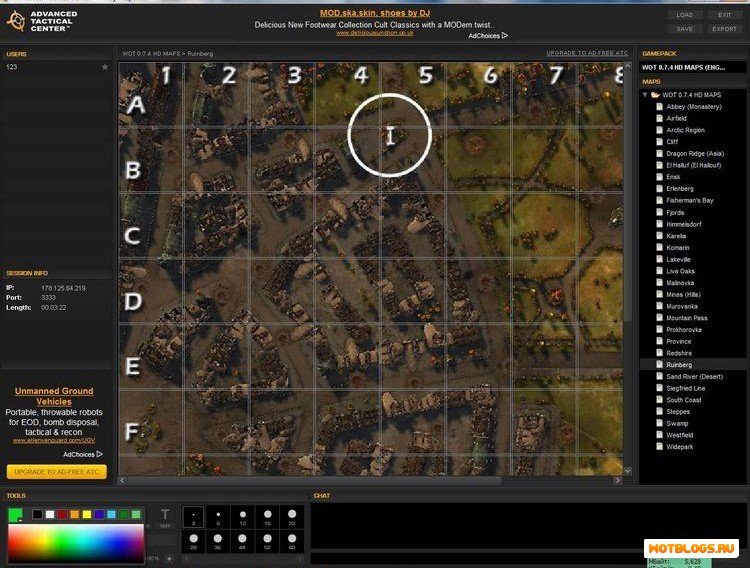This screenshot has height=568, width=750.
Task: Click the WOT 0.7.4 HD MAPS folder icon
Action: tap(655, 95)
